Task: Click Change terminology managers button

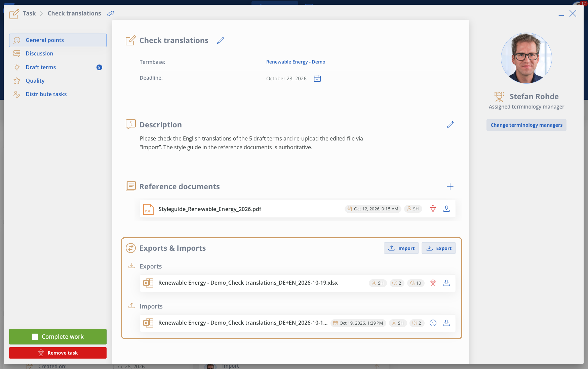Action: 526,125
